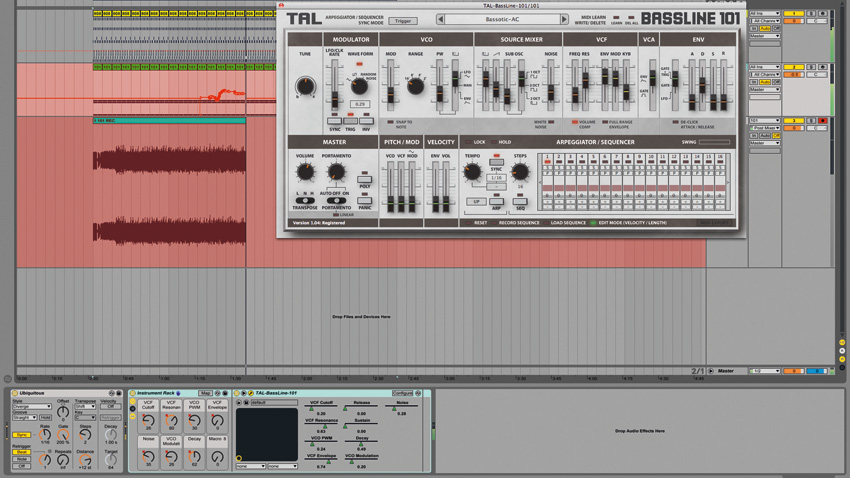This screenshot has width=850, height=478.
Task: Toggle the arpeggiator HOLD LED
Action: (493, 142)
